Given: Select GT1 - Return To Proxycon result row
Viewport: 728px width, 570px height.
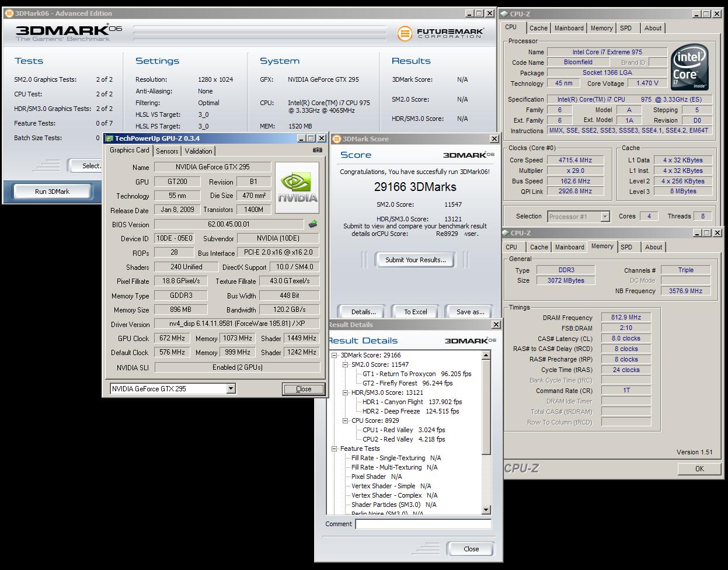Looking at the screenshot, I should pos(417,374).
